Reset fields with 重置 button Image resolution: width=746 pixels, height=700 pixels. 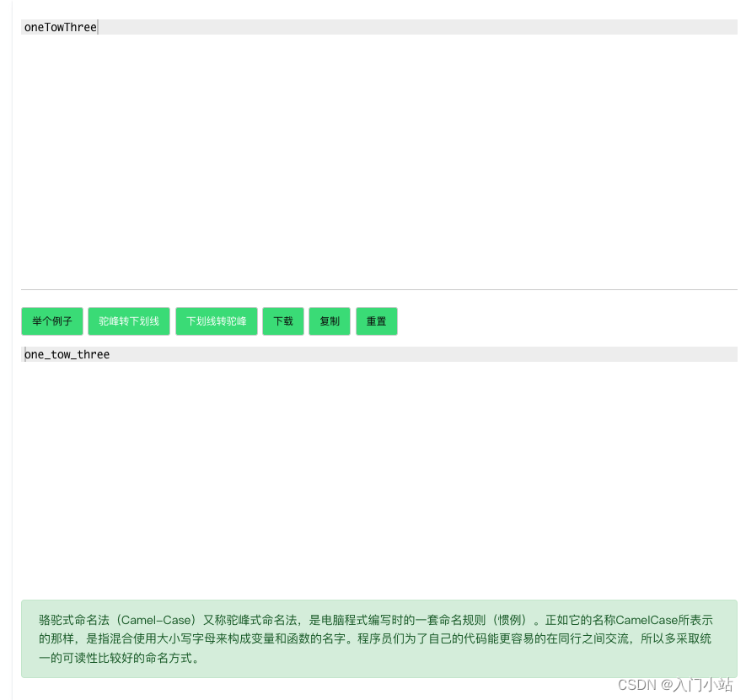(x=376, y=321)
